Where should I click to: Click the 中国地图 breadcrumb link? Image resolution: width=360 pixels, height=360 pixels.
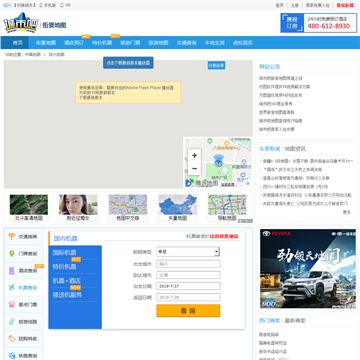click(33, 54)
